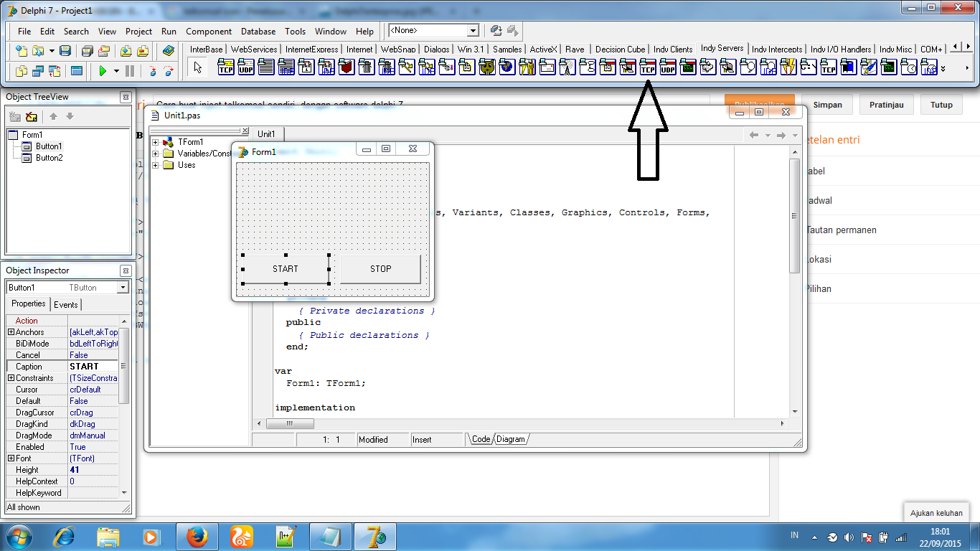
Task: Open the Run button dropdown arrow
Action: [x=116, y=71]
